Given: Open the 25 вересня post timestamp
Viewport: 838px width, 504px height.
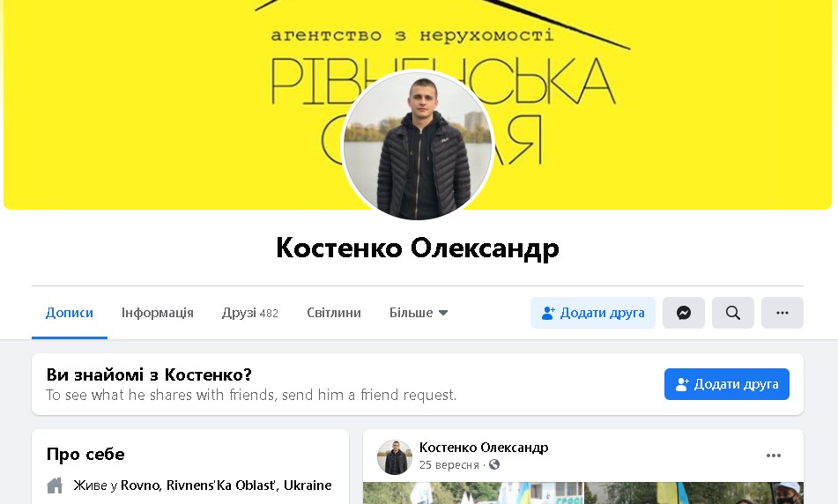Looking at the screenshot, I should click(449, 465).
